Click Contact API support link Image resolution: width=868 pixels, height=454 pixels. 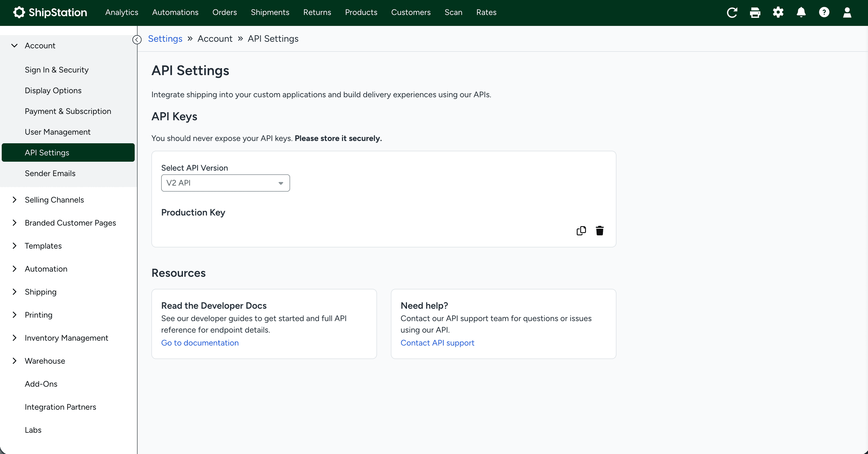pyautogui.click(x=437, y=343)
